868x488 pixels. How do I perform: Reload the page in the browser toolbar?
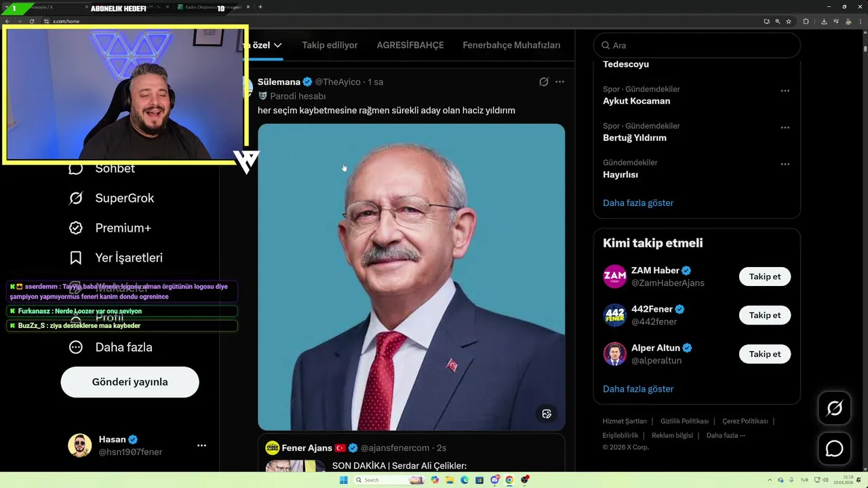click(x=31, y=21)
